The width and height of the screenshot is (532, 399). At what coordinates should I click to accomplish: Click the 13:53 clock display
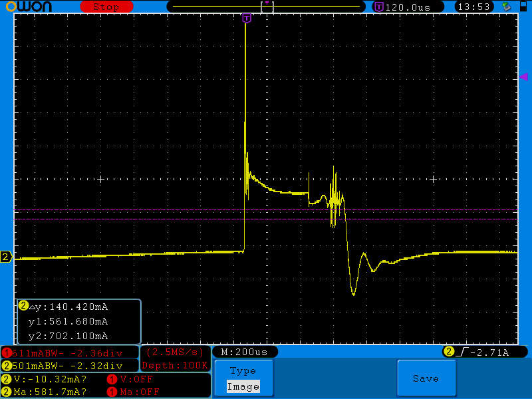[474, 7]
